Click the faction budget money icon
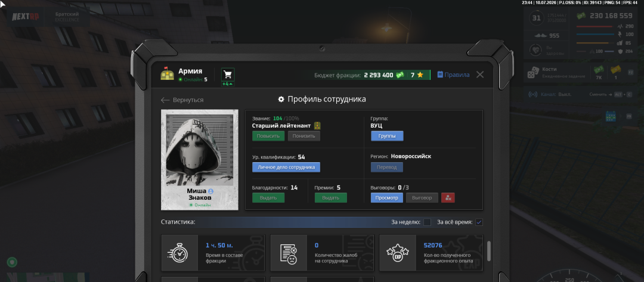This screenshot has width=644, height=282. (x=400, y=75)
